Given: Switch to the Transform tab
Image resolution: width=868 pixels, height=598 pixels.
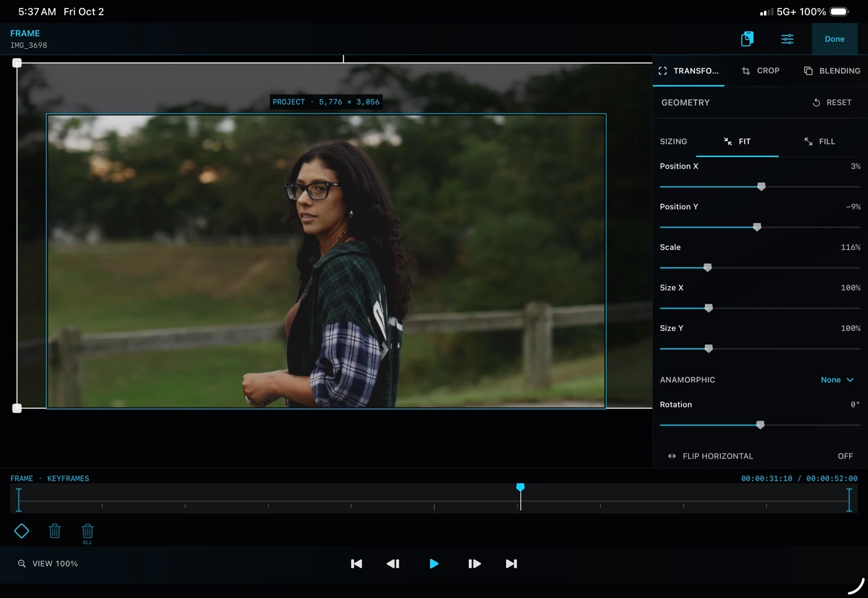Looking at the screenshot, I should [688, 71].
